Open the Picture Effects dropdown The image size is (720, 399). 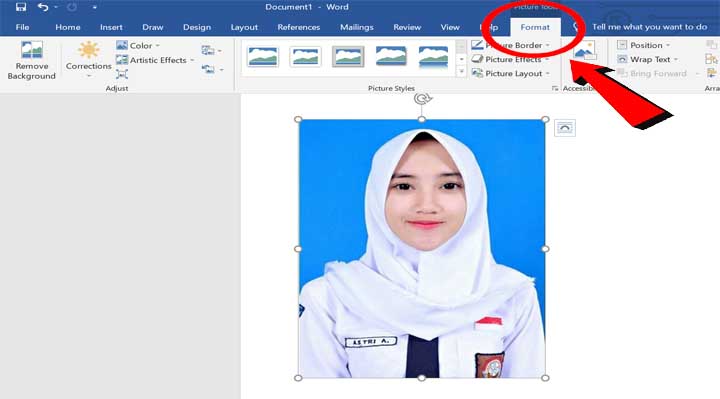click(510, 59)
